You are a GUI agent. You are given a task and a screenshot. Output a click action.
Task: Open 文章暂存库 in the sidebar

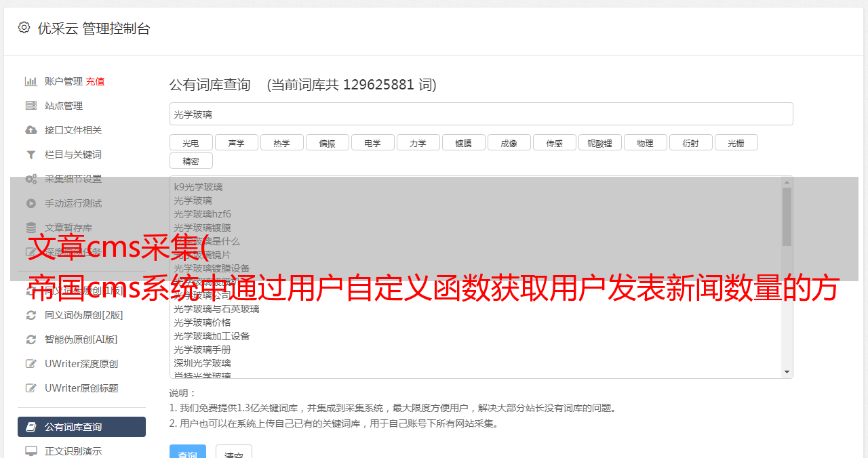point(68,228)
